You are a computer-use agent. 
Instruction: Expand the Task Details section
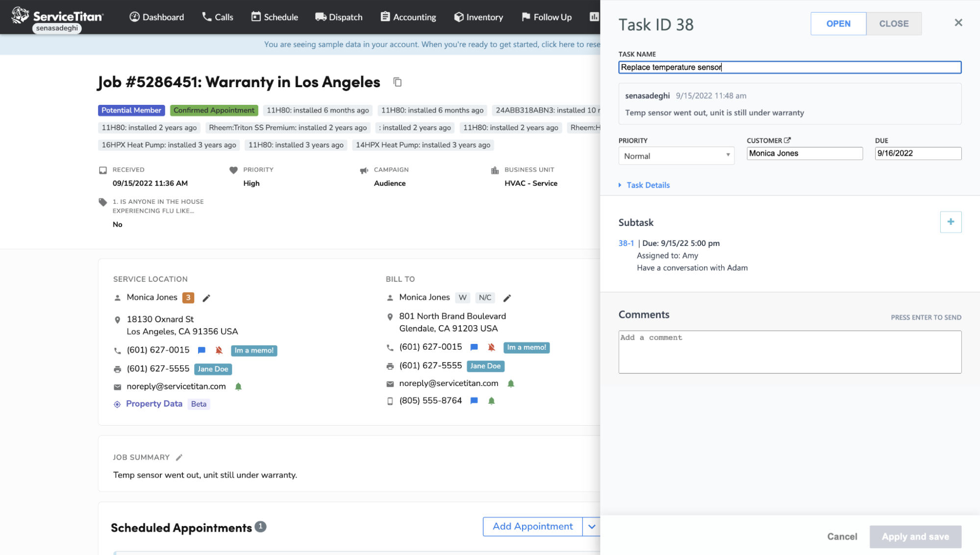647,185
